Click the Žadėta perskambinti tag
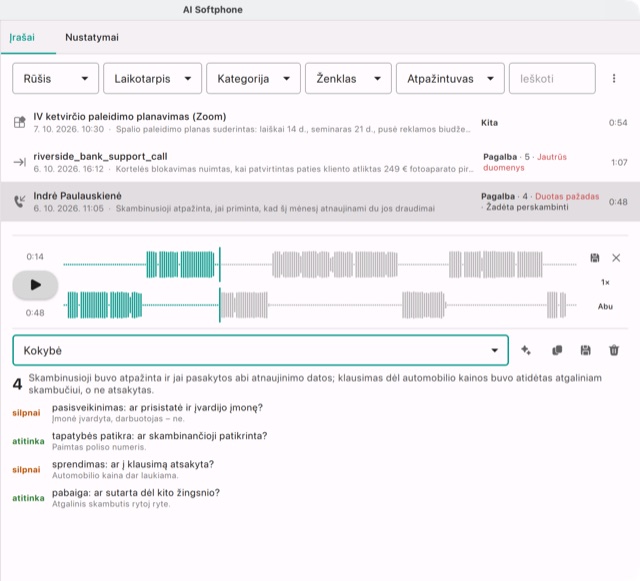The image size is (640, 581). [x=527, y=207]
